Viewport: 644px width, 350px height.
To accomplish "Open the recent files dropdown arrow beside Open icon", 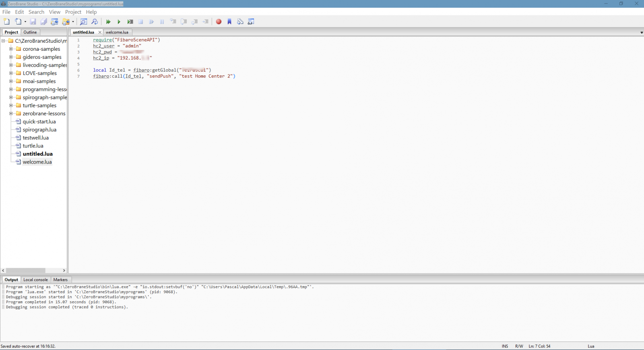I will click(x=25, y=22).
